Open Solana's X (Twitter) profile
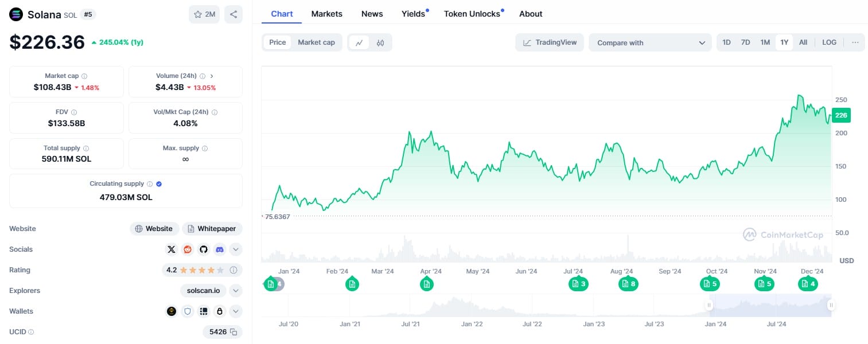 click(x=171, y=249)
